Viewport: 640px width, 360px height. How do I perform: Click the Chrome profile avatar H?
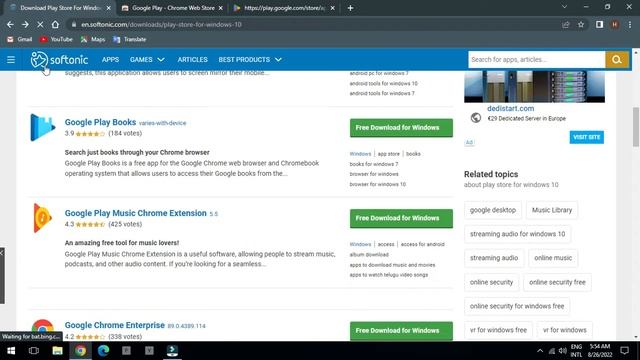(x=615, y=24)
